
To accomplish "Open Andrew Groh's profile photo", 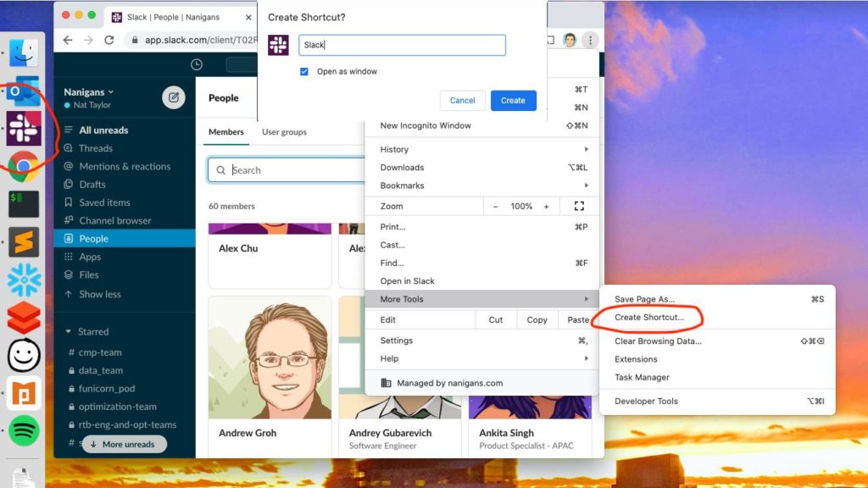I will (270, 358).
